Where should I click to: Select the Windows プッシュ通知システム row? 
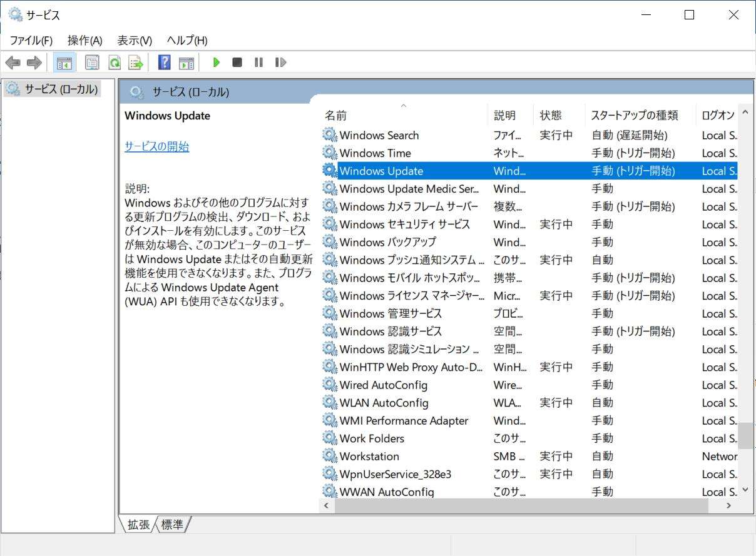529,260
